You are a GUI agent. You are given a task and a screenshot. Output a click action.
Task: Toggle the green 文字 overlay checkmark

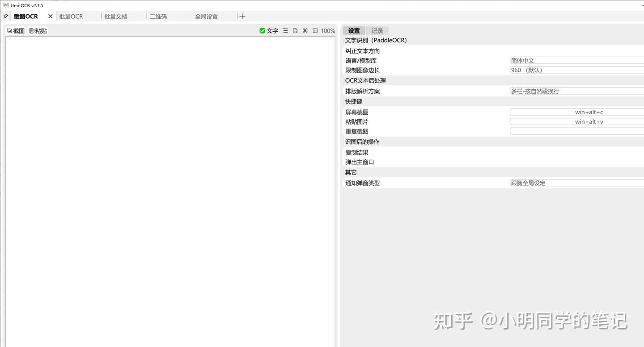269,31
